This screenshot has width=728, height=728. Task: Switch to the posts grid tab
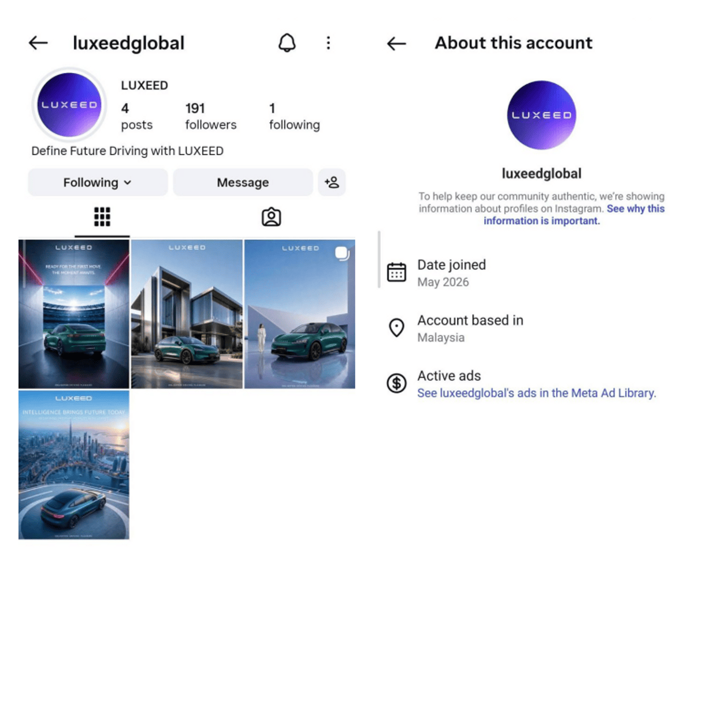(102, 217)
